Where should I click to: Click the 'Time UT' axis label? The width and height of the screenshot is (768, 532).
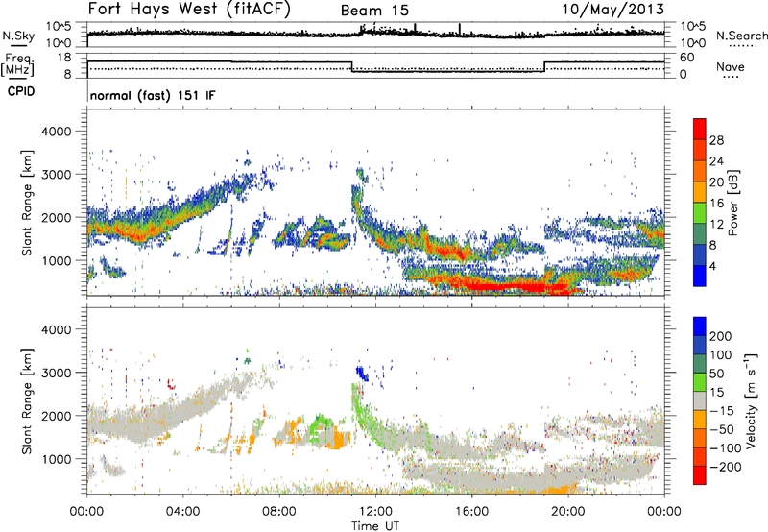375,525
